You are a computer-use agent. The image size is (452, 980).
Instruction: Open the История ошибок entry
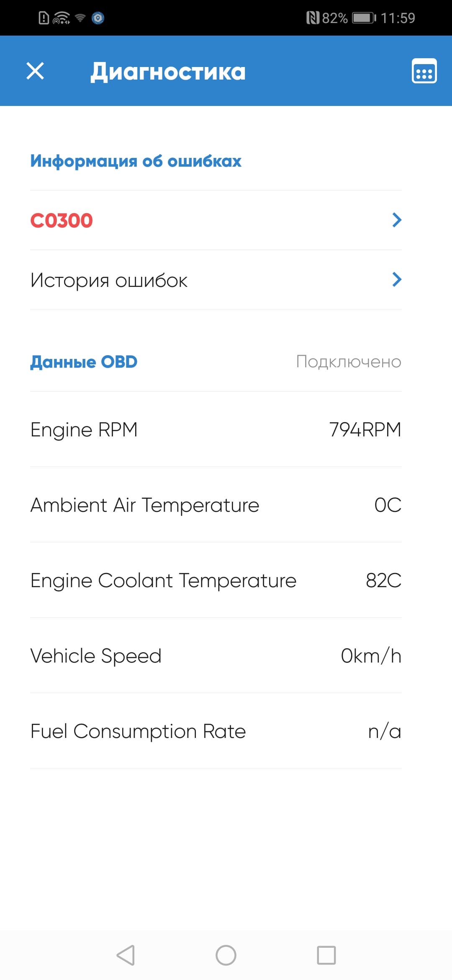point(109,280)
